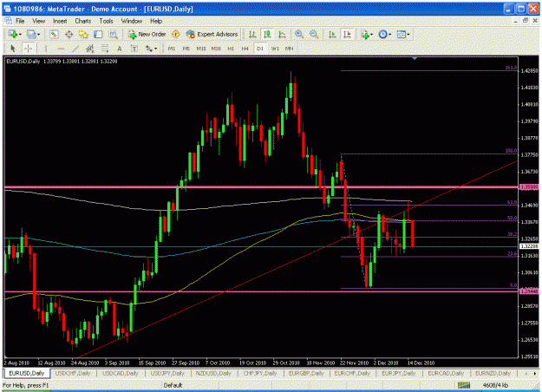This screenshot has height=392, width=542.
Task: Select the Text 'A' tool
Action: tap(120, 49)
